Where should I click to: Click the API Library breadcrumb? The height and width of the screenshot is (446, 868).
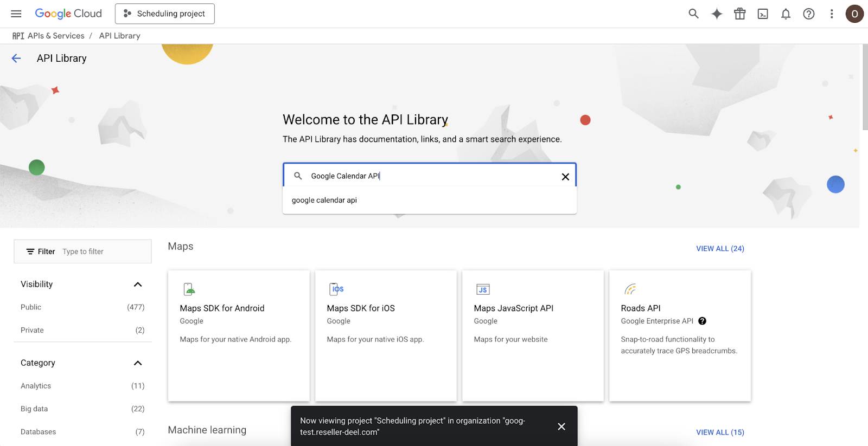[x=120, y=36]
